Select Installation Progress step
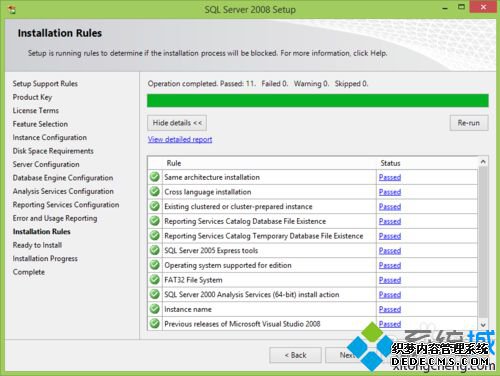Viewport: 500px width, 376px height. coord(45,258)
